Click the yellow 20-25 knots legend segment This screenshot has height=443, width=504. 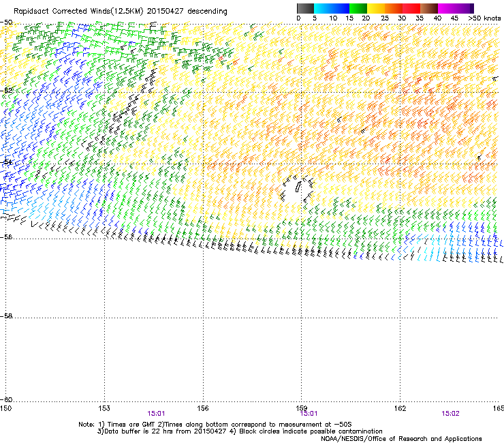click(x=376, y=8)
